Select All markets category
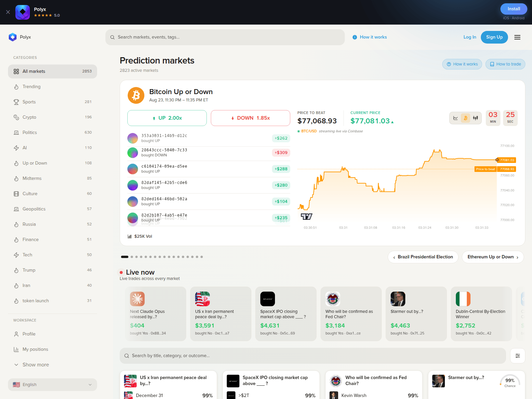 click(x=53, y=71)
